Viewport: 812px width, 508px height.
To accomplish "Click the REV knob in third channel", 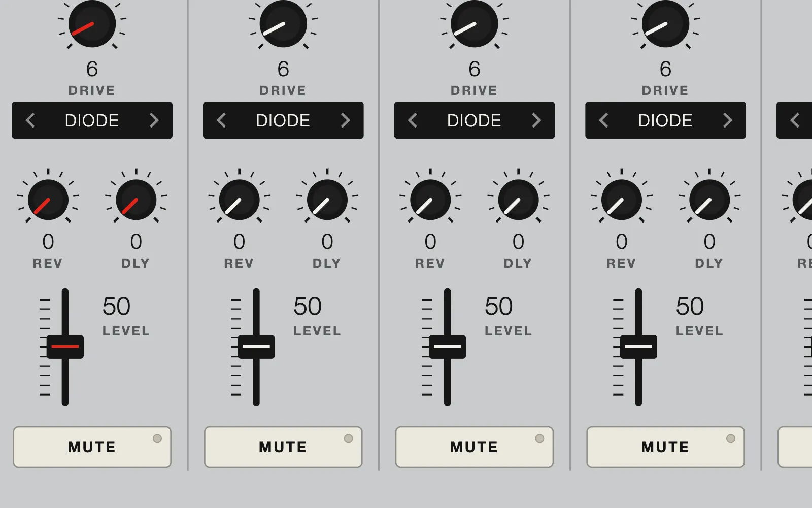I will point(430,200).
